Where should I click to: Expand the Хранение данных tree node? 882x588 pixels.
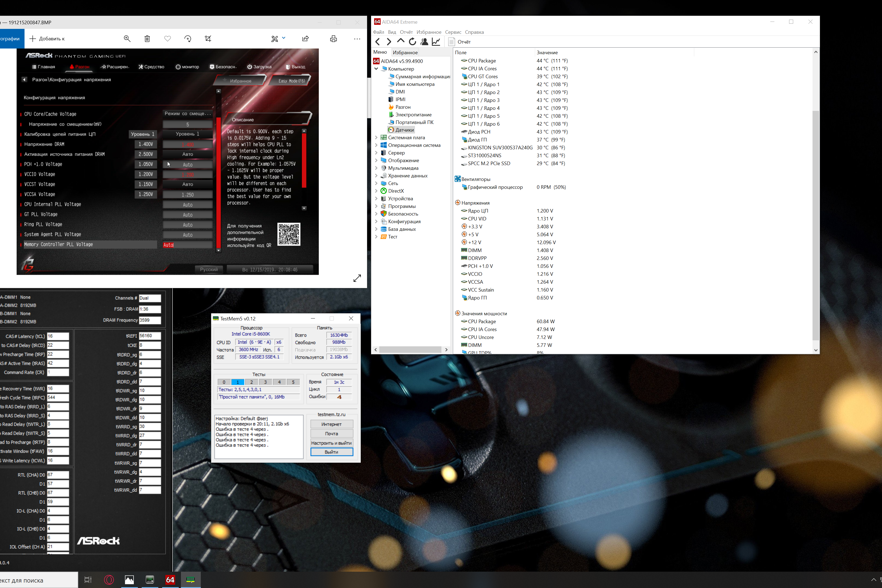376,175
